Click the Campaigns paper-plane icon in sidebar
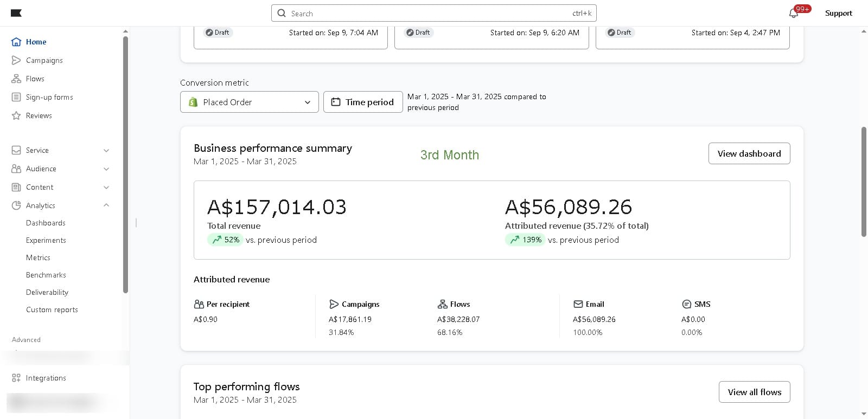Viewport: 868px width, 419px height. (x=16, y=60)
